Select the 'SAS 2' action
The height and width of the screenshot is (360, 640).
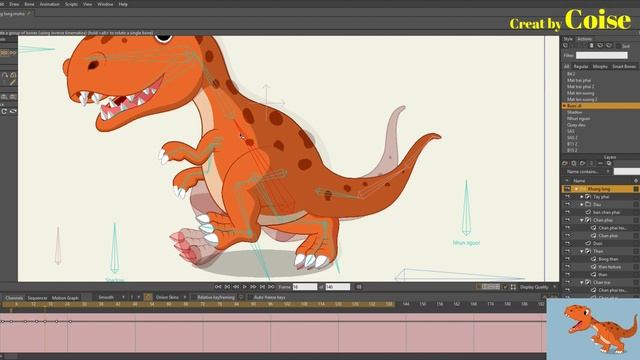coord(572,138)
